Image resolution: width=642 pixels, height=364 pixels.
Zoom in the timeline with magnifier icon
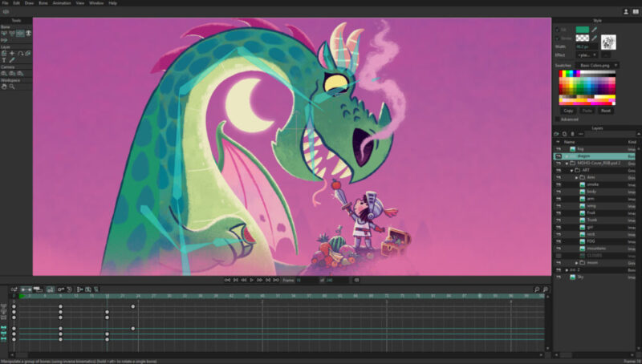coord(546,289)
